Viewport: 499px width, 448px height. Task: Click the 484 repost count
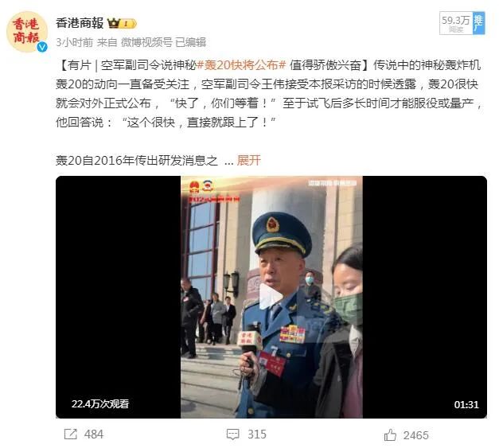[94, 434]
